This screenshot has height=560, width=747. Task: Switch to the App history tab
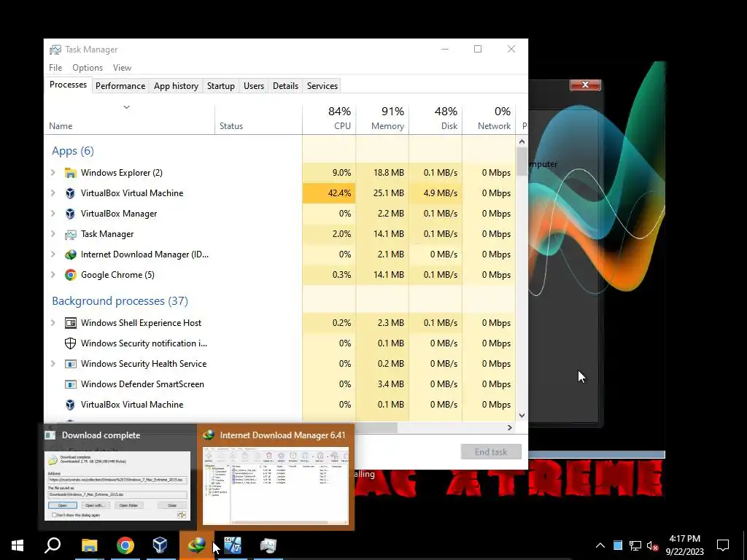pyautogui.click(x=176, y=86)
